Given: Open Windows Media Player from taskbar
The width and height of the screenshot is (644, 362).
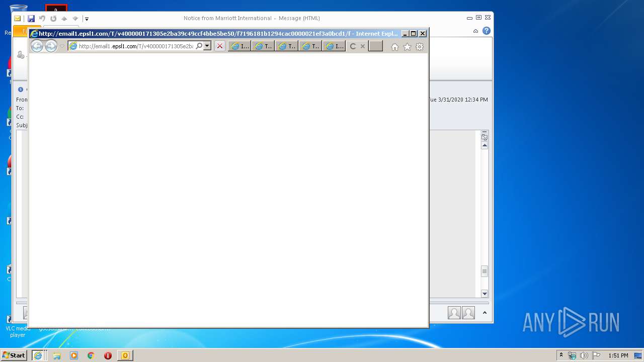Looking at the screenshot, I should 74,355.
